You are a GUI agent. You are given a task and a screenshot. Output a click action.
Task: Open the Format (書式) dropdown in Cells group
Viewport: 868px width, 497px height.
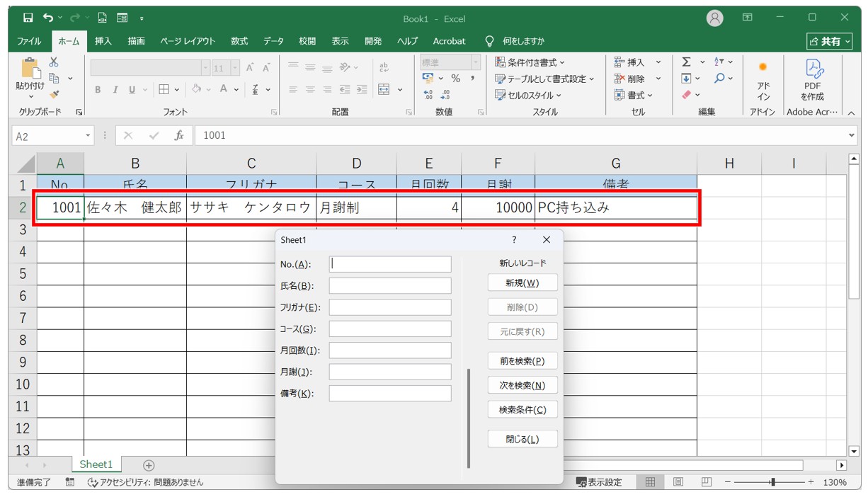[633, 95]
